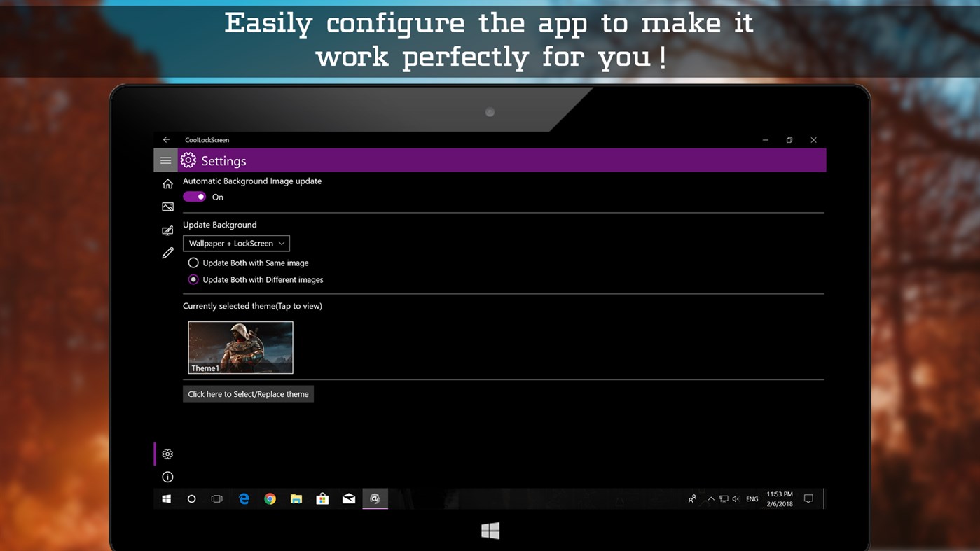
Task: Click Click here to Select/Replace theme
Action: pos(248,393)
